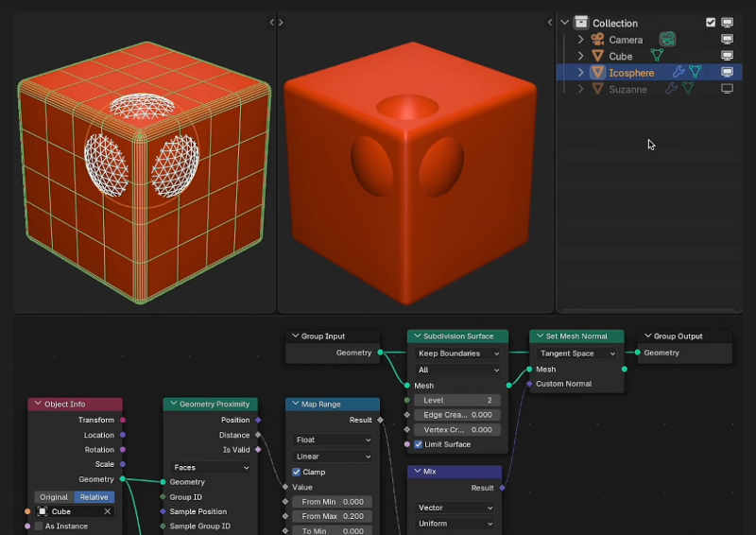Expand the Camera item in outliner
Viewport: 756px width, 535px height.
pos(580,40)
